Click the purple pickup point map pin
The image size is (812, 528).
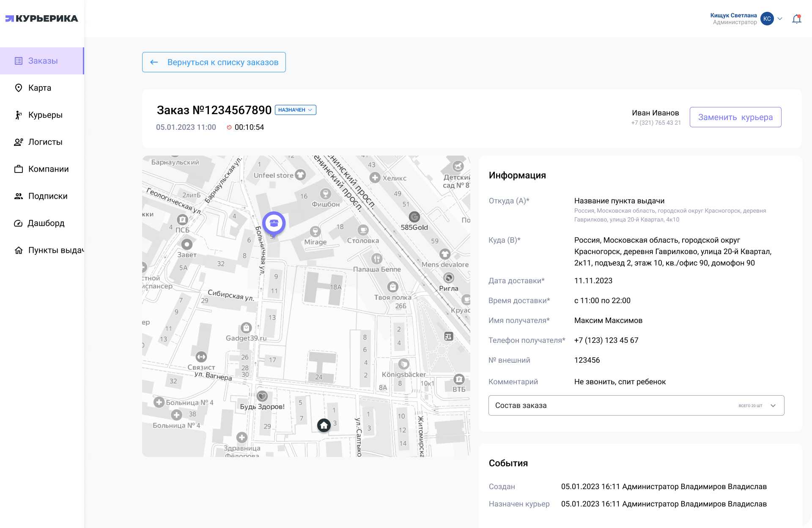(274, 223)
